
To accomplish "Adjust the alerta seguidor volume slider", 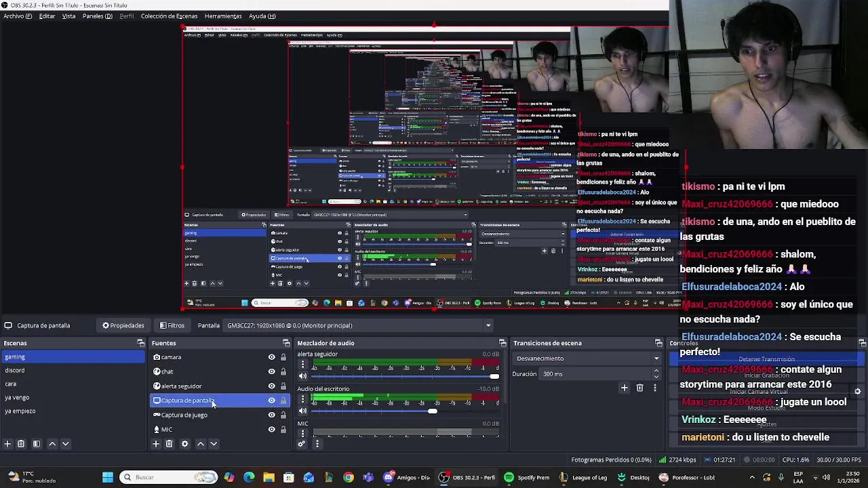I will (x=405, y=376).
